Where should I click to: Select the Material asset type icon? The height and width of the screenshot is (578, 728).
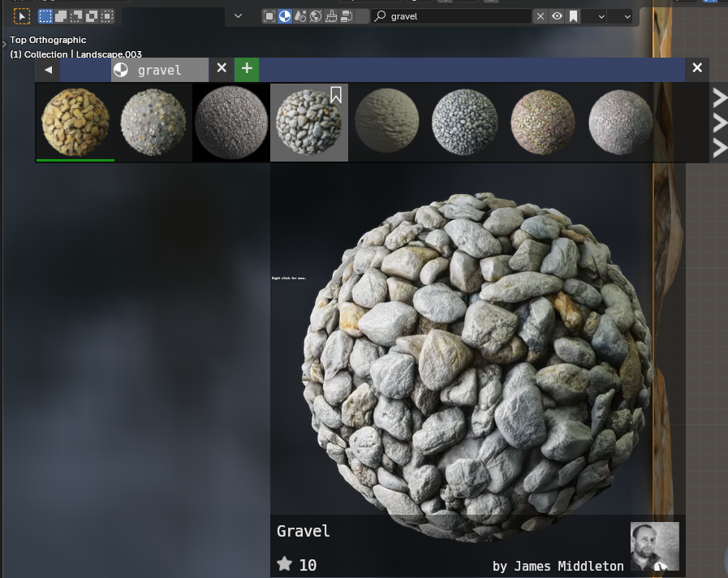[x=285, y=16]
